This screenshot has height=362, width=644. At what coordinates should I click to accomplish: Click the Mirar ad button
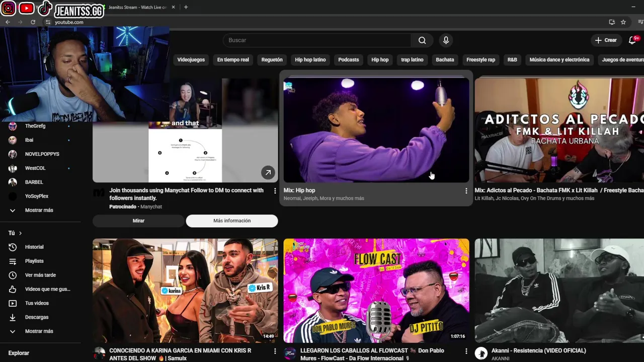(138, 221)
